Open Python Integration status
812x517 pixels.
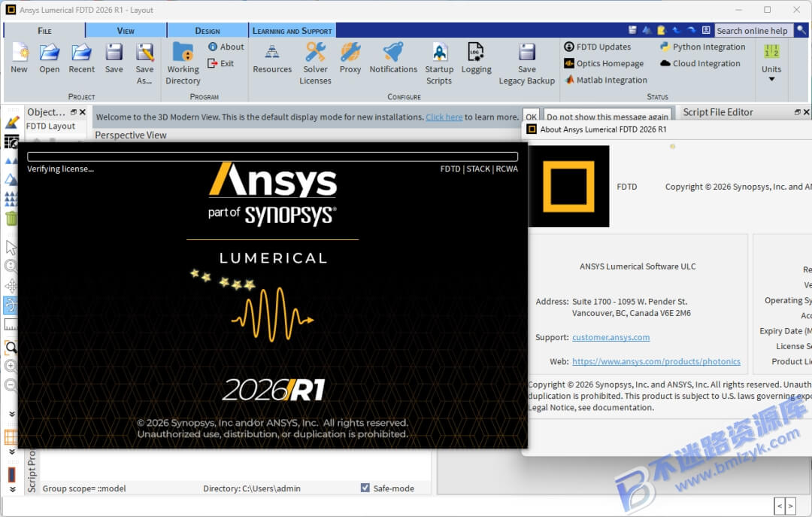tap(703, 47)
